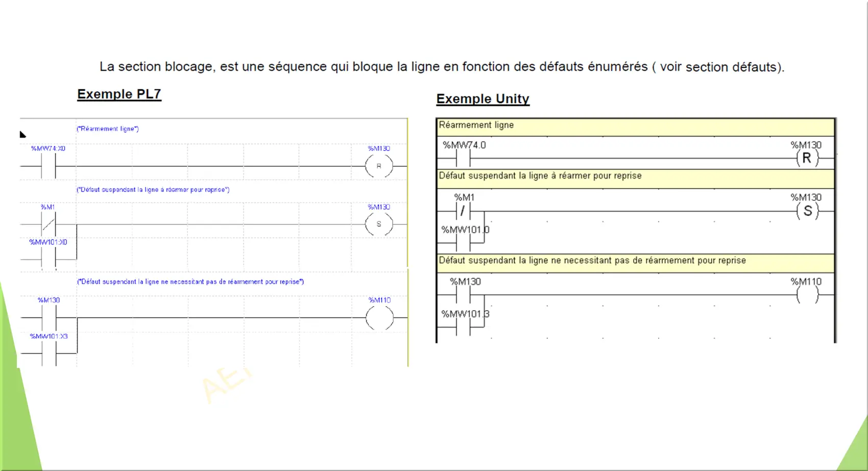Click the %M1 label in Unity example
This screenshot has width=868, height=471.
coord(464,197)
